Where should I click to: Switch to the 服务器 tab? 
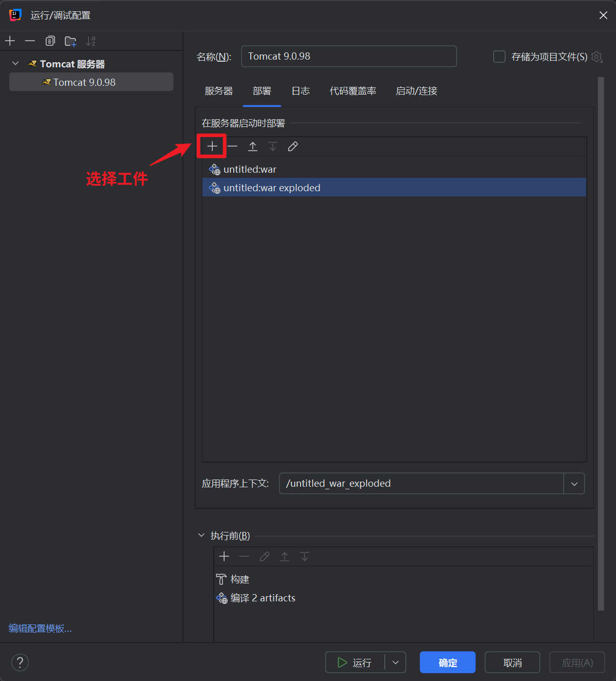(219, 91)
